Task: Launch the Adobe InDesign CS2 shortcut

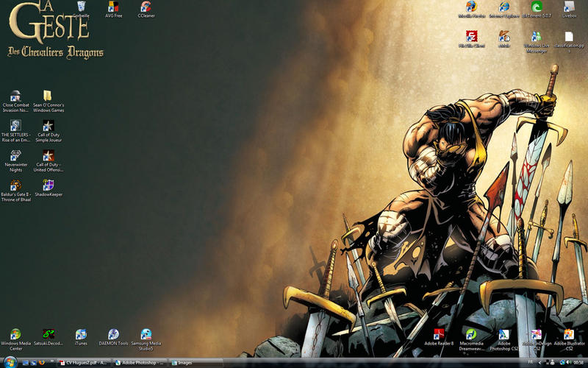Action: (537, 339)
